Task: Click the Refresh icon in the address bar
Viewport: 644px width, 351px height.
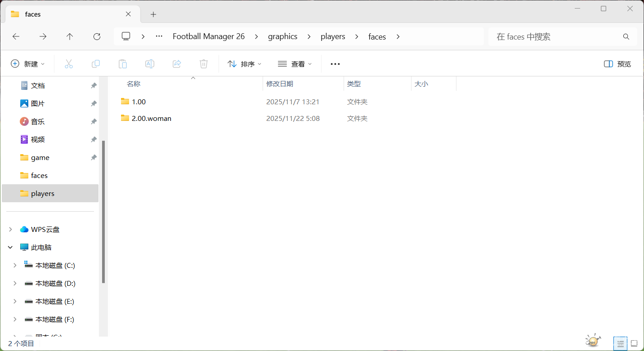Action: [x=96, y=36]
